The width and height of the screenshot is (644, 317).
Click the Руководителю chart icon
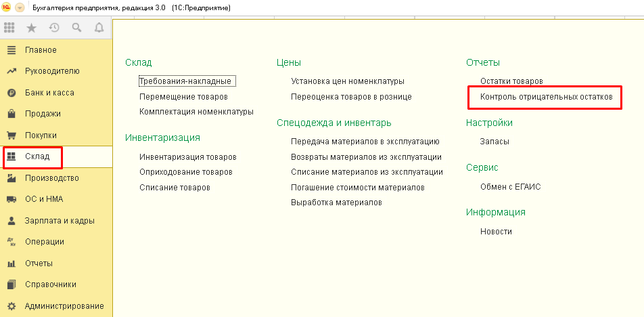pyautogui.click(x=11, y=72)
